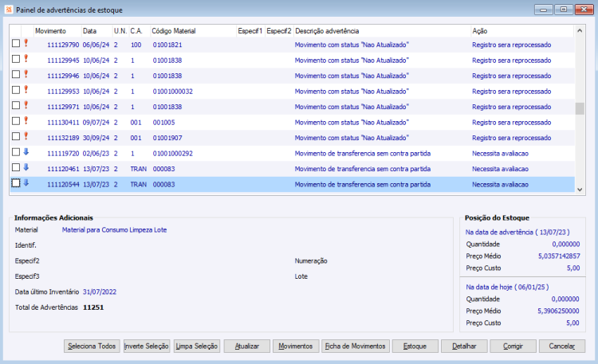Click the Seleciona Todos button

click(x=92, y=346)
